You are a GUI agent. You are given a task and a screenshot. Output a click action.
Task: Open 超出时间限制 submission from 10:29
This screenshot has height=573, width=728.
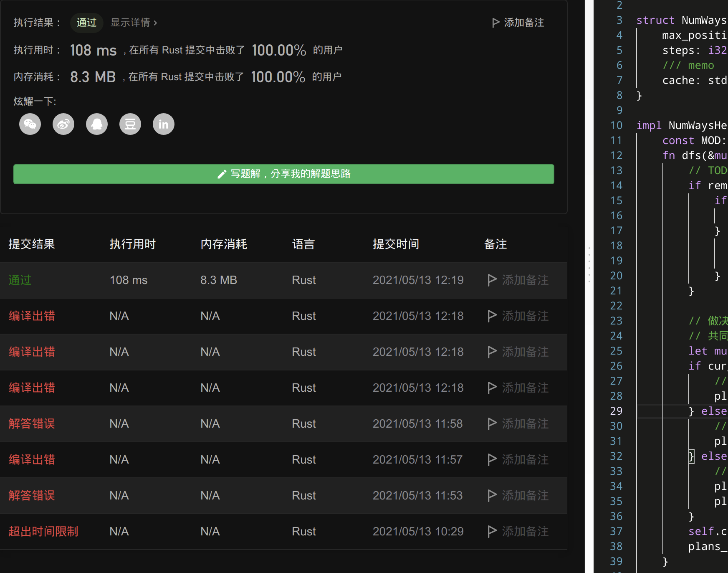pyautogui.click(x=43, y=531)
